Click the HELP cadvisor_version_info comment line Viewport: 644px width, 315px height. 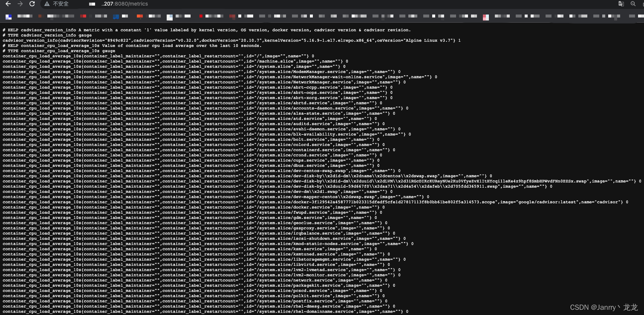(x=207, y=30)
